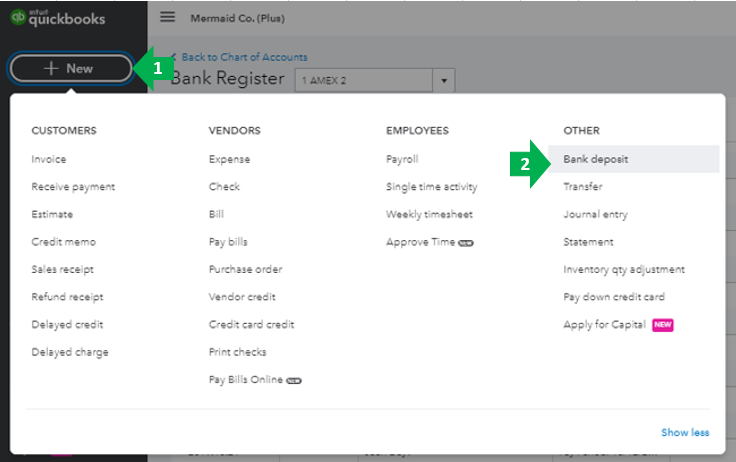Viewport: 736px width, 462px height.
Task: Click the OTHER column header
Action: pyautogui.click(x=582, y=131)
